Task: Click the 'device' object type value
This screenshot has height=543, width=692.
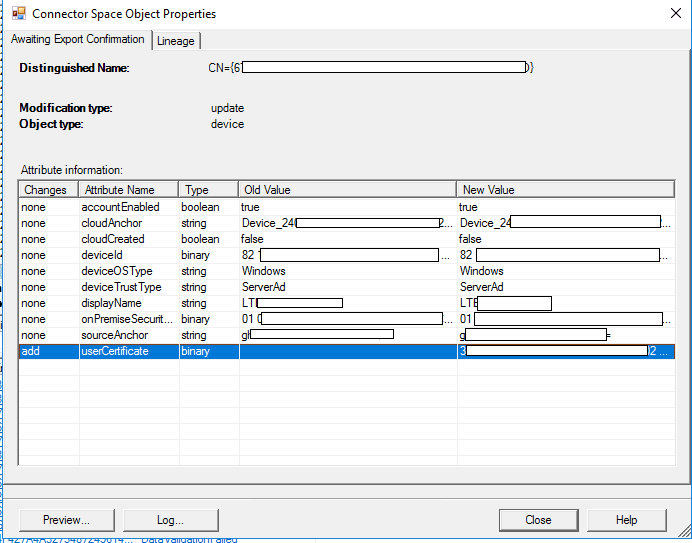Action: (227, 124)
